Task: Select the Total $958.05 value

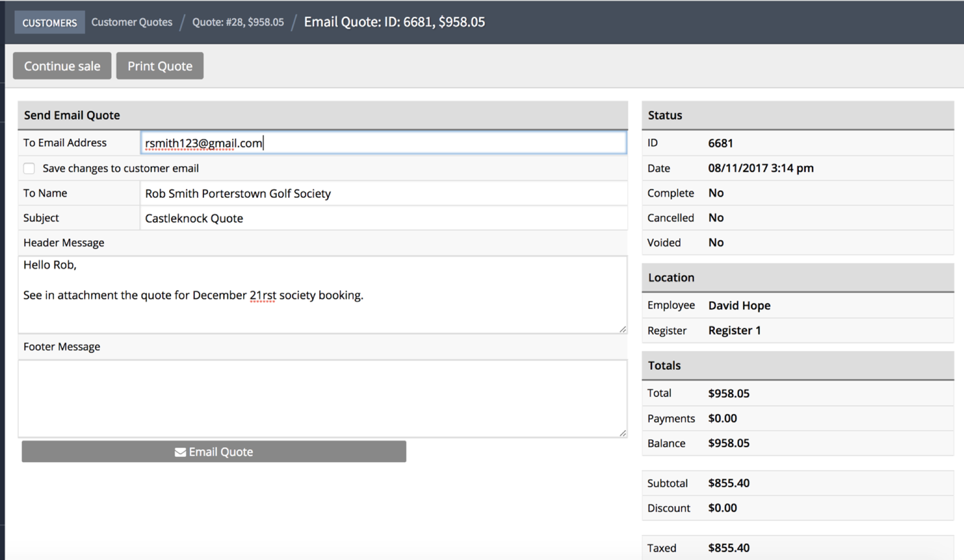Action: (x=729, y=393)
